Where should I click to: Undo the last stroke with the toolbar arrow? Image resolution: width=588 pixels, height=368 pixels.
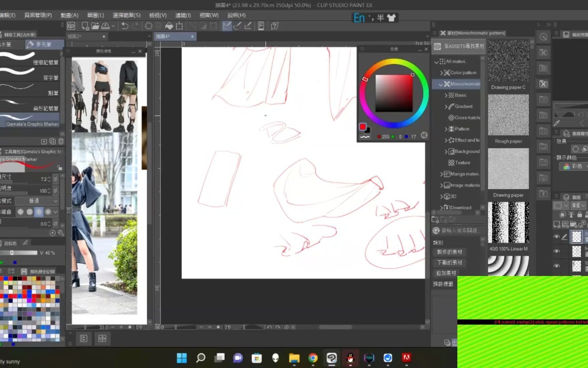[x=125, y=26]
